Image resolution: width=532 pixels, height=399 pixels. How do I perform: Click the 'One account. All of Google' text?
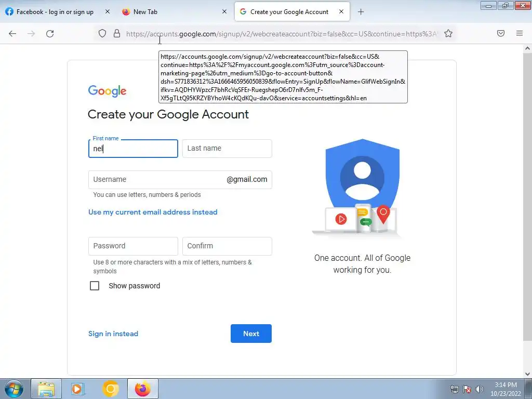[x=362, y=258]
